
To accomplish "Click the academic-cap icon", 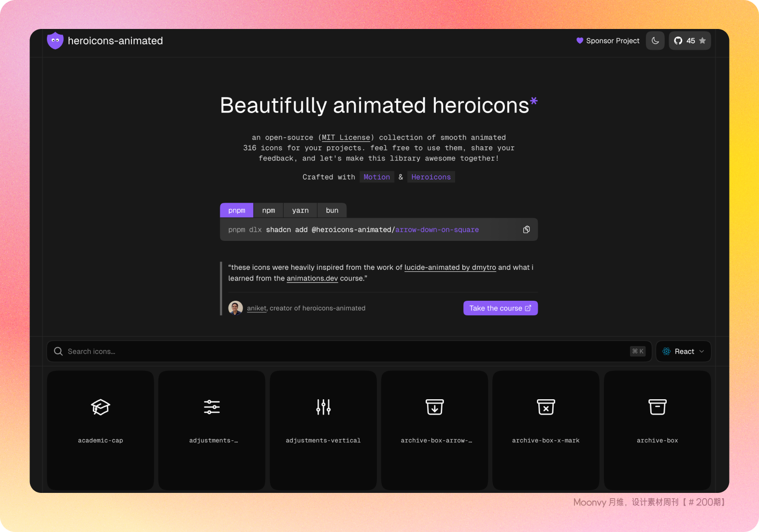I will tap(100, 407).
